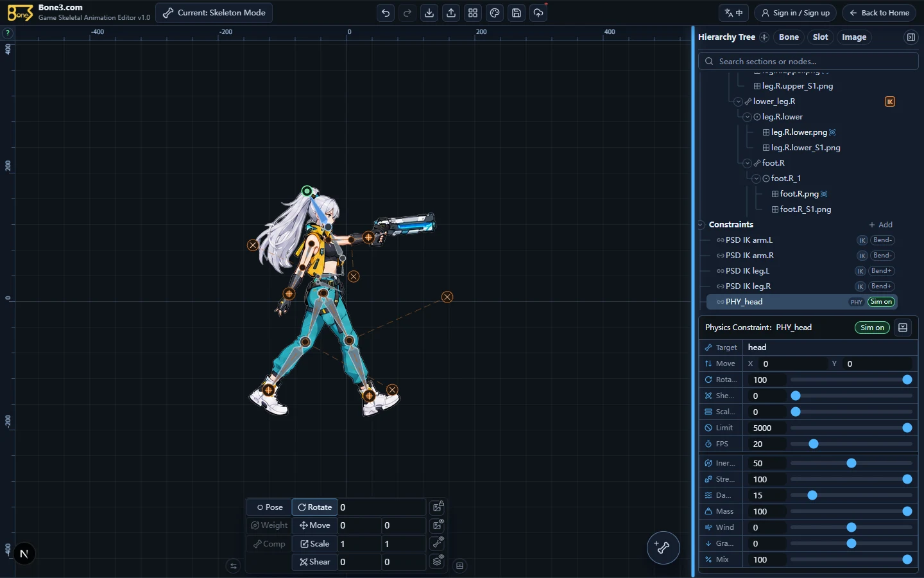Switch to the Bone tab
Viewport: 924px width, 578px height.
point(789,37)
